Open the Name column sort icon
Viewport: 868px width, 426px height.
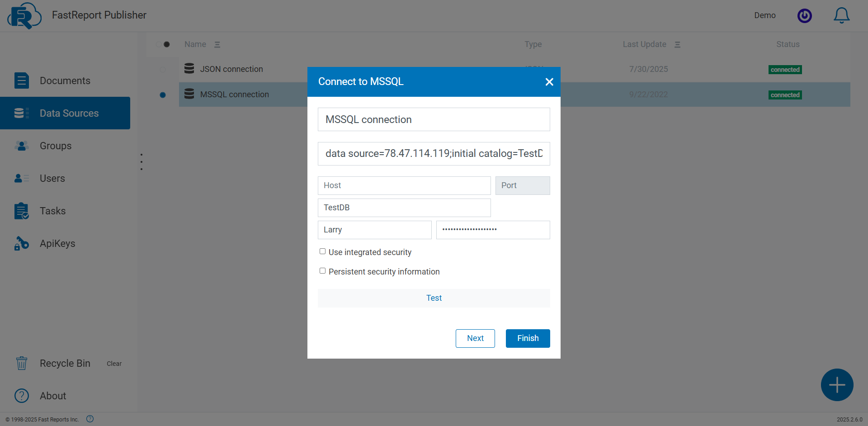[x=217, y=44]
